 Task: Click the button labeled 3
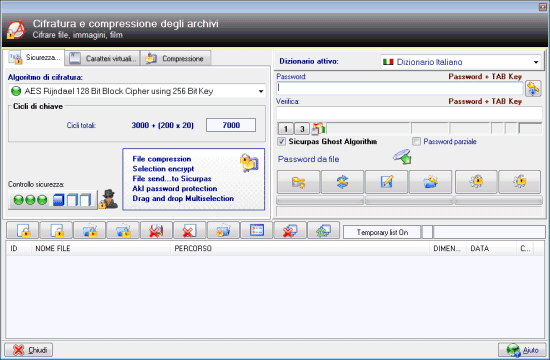pyautogui.click(x=302, y=129)
